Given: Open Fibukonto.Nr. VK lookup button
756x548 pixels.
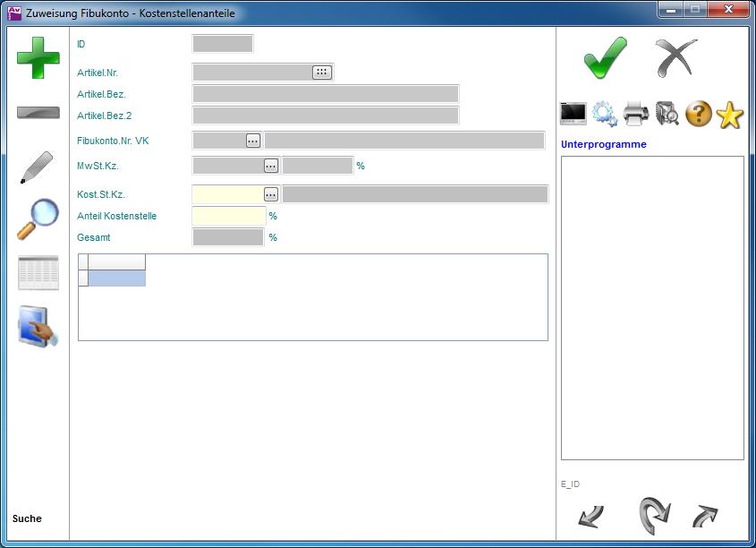Looking at the screenshot, I should [x=253, y=141].
